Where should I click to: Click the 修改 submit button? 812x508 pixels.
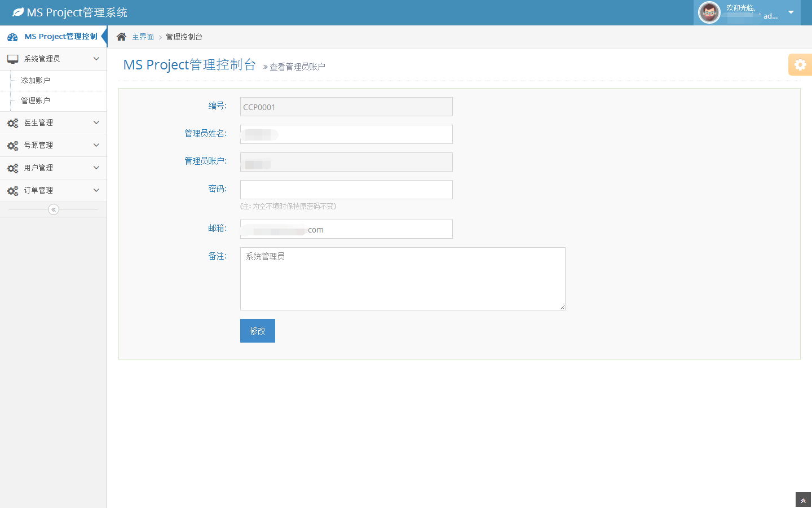tap(257, 331)
